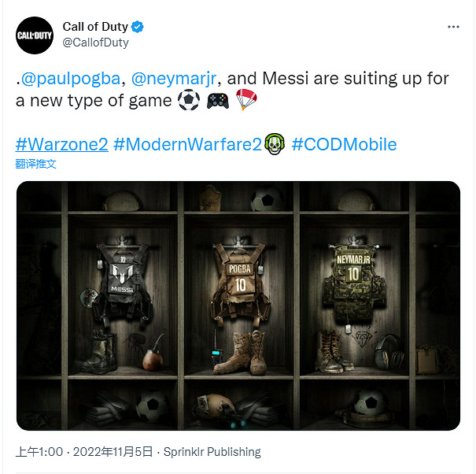Click the @CallofDuty handle
476x474 pixels.
(x=96, y=43)
